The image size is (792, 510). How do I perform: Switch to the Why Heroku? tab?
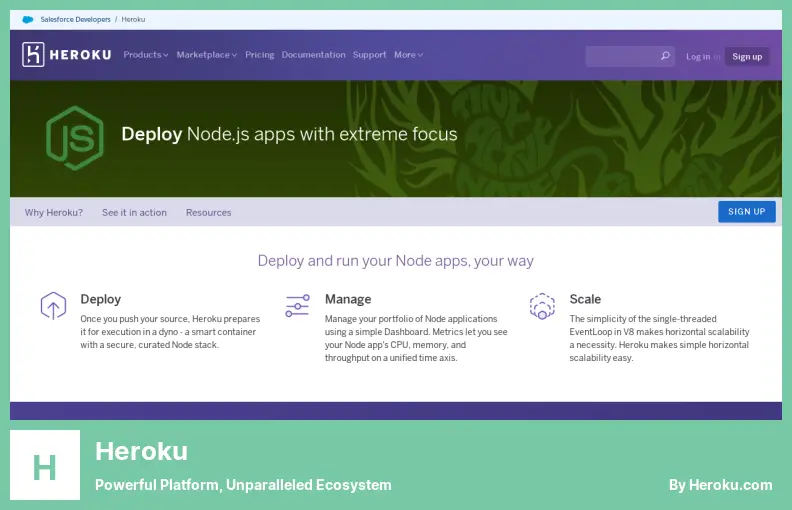(x=54, y=213)
